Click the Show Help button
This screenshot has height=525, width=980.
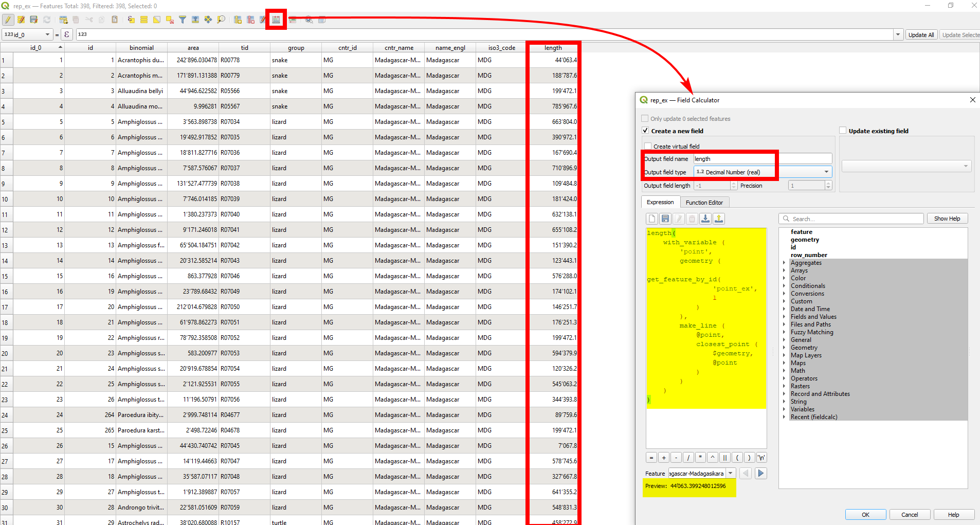click(x=947, y=219)
